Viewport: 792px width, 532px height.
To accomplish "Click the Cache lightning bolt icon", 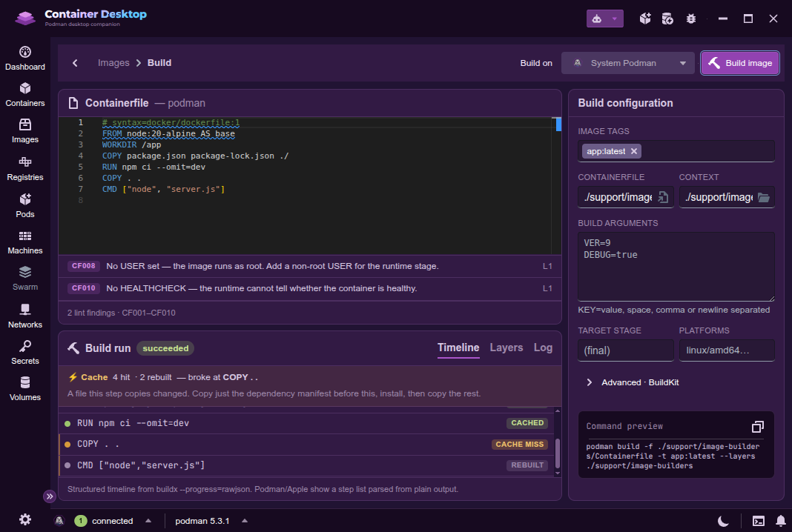I will click(x=73, y=377).
